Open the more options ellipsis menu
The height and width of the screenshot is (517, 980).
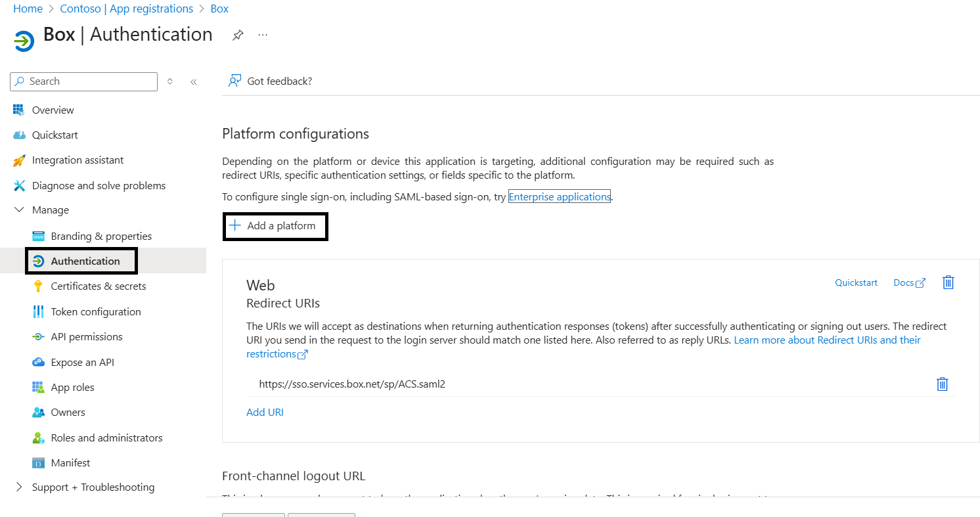(262, 35)
